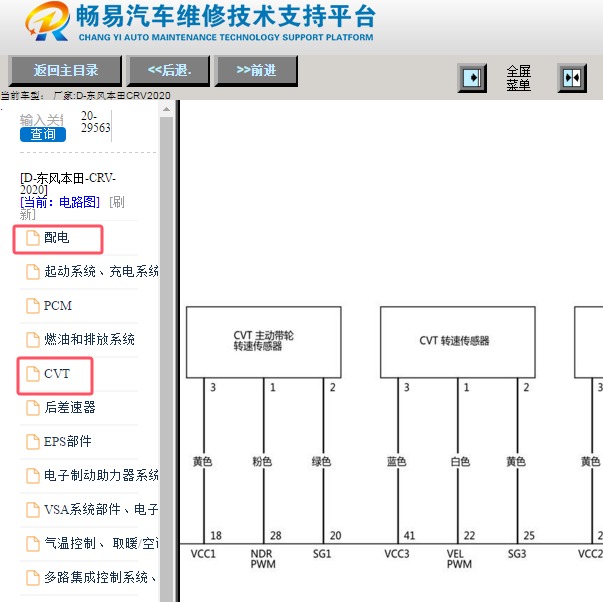
Task: Click the document icon beside 气温控制
Action: [x=33, y=543]
